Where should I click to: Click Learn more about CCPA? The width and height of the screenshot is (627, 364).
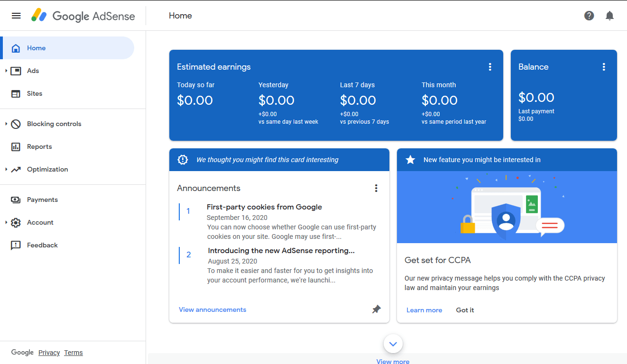tap(424, 310)
